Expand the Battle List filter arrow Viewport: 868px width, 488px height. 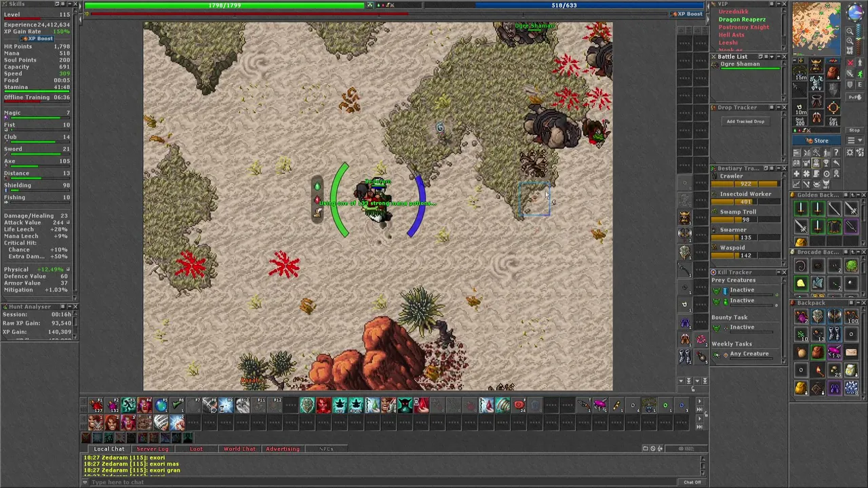click(772, 57)
